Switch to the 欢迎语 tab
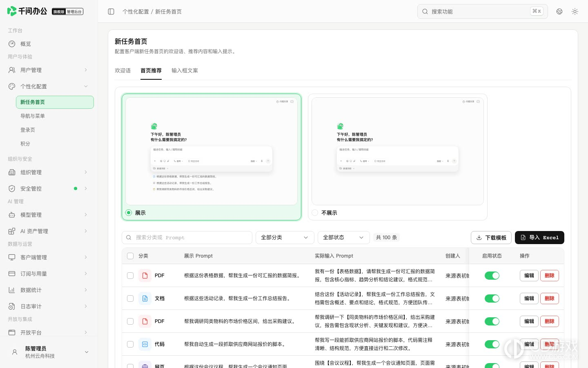Screen dimensions: 588x368 tap(122, 71)
